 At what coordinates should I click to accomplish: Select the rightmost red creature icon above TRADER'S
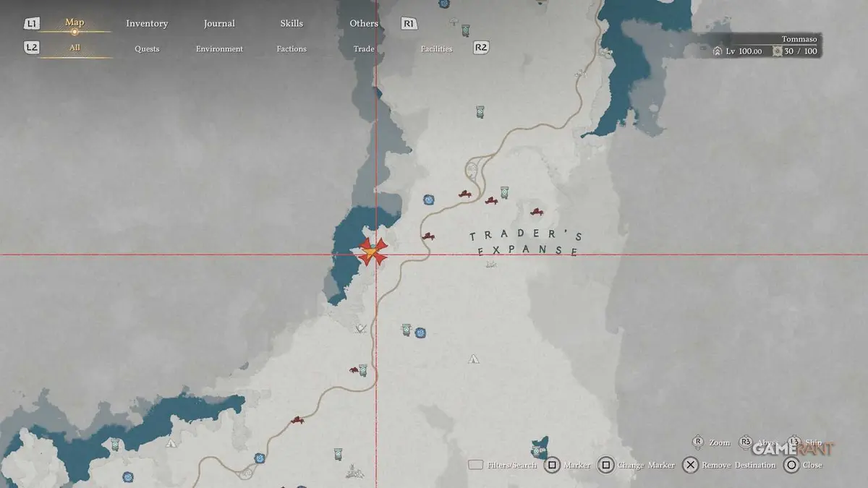[x=536, y=212]
